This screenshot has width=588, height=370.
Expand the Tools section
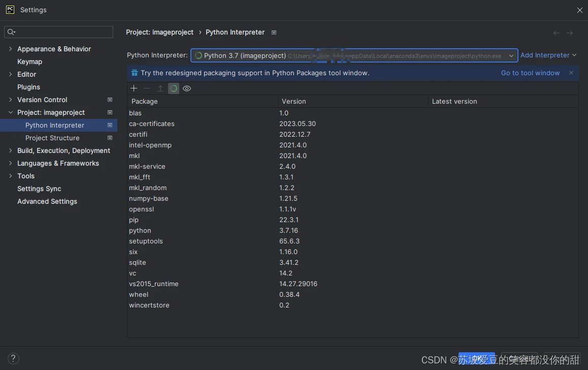point(11,176)
